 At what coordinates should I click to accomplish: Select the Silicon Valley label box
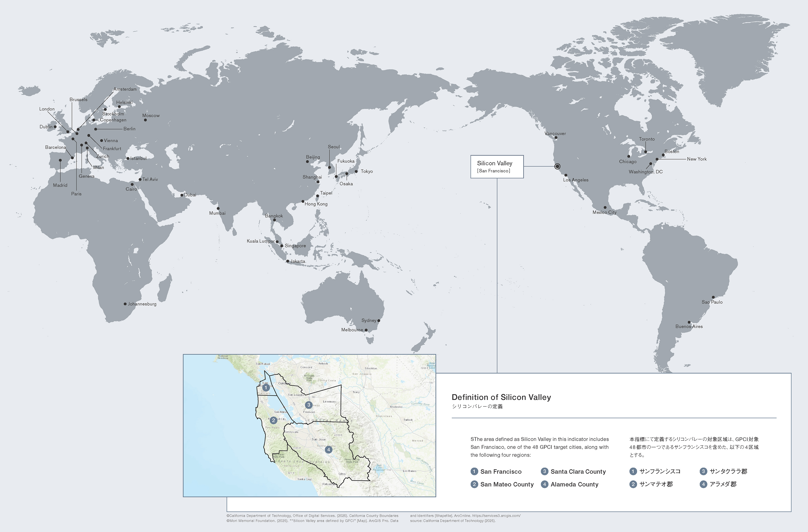[x=497, y=166]
